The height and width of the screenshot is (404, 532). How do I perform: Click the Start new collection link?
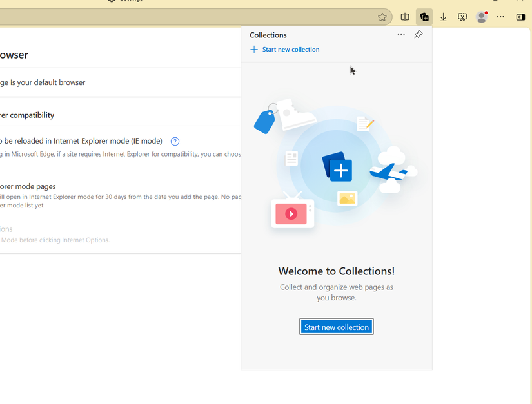tap(290, 49)
